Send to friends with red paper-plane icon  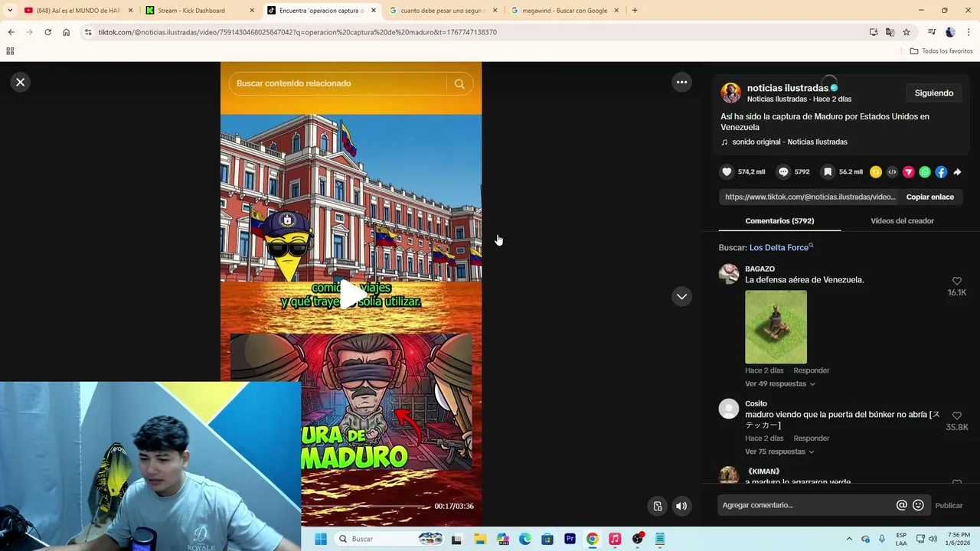tap(908, 172)
